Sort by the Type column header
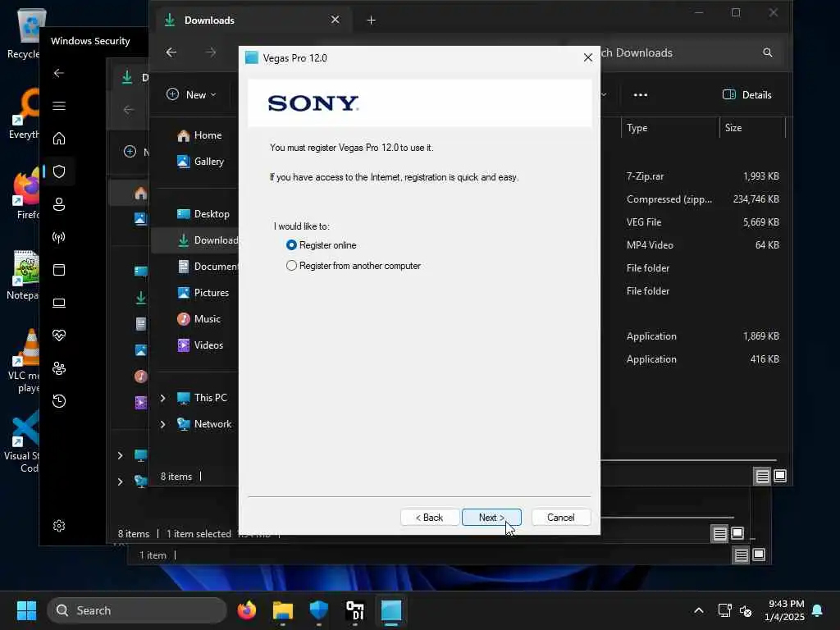 click(669, 128)
